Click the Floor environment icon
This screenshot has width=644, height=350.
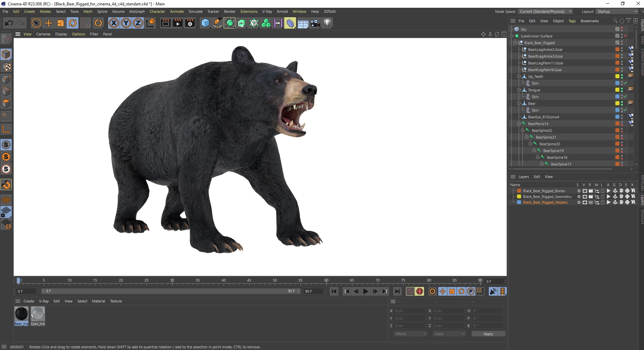click(x=303, y=23)
